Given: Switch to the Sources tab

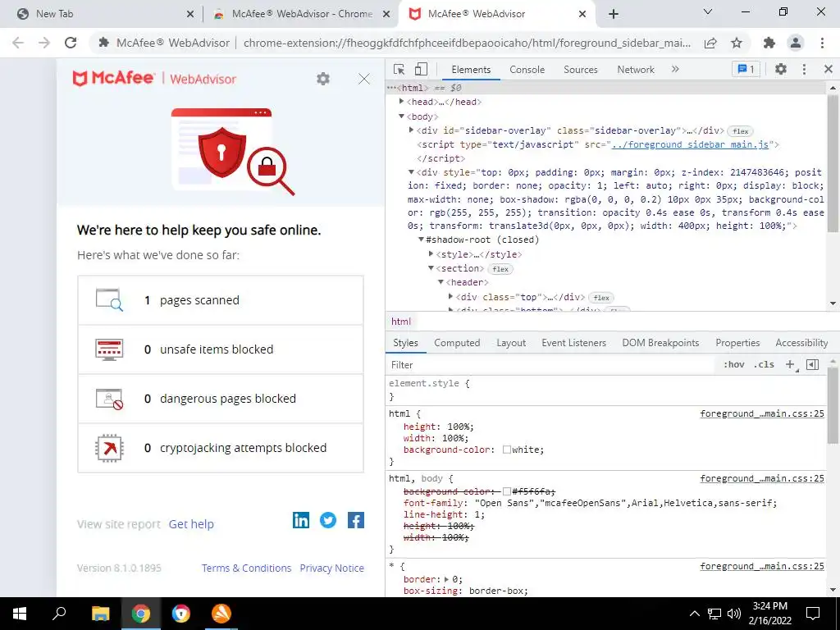Looking at the screenshot, I should pyautogui.click(x=581, y=70).
